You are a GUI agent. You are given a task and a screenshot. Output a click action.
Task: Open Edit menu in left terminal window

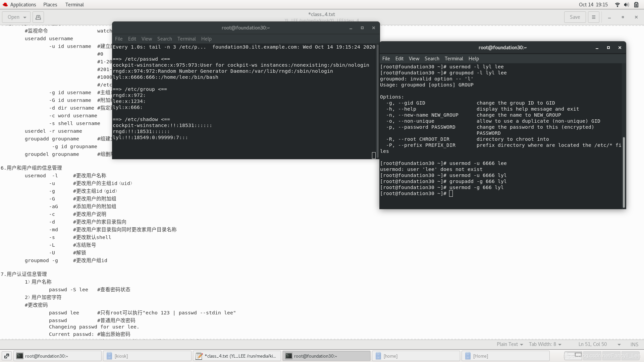click(x=132, y=39)
